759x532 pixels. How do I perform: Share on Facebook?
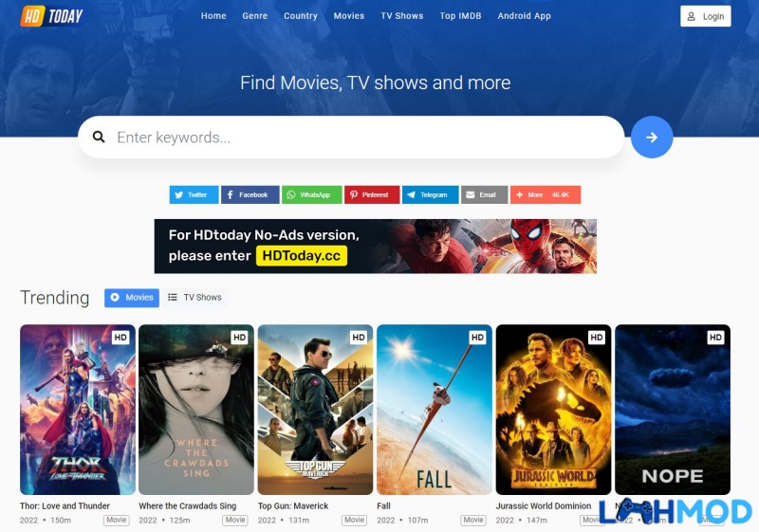(x=250, y=194)
